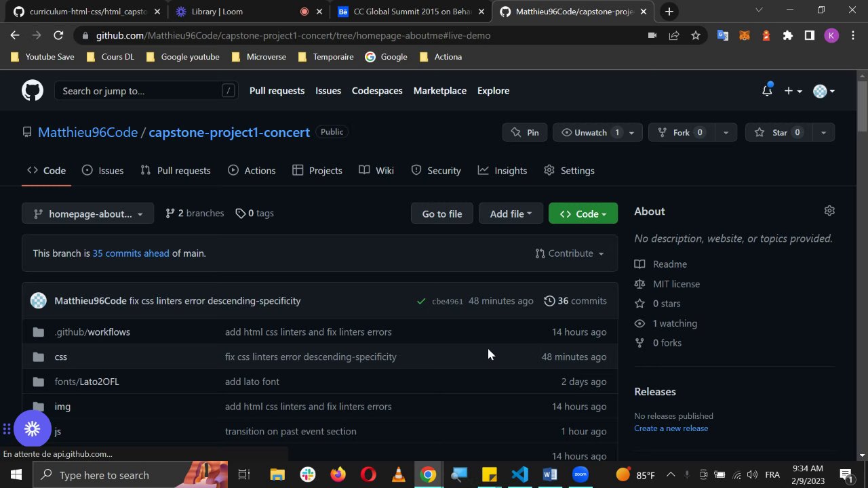Click Create a new release link
868x488 pixels.
click(x=671, y=428)
